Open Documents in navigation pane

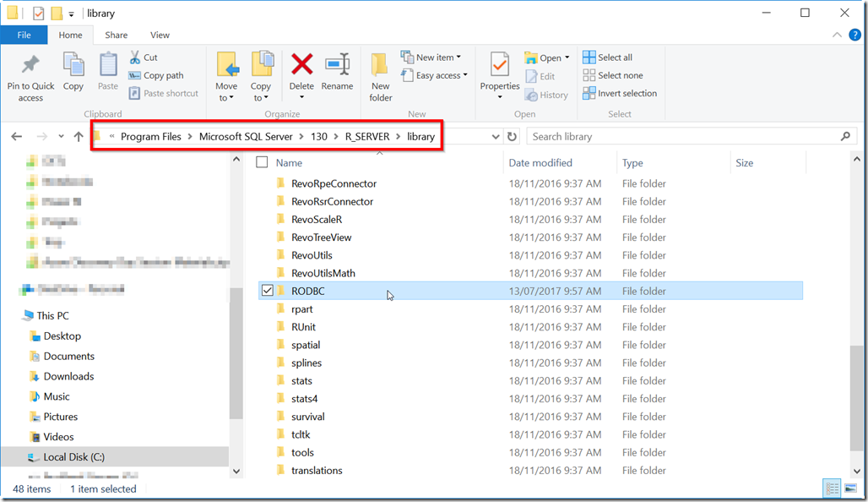tap(68, 356)
